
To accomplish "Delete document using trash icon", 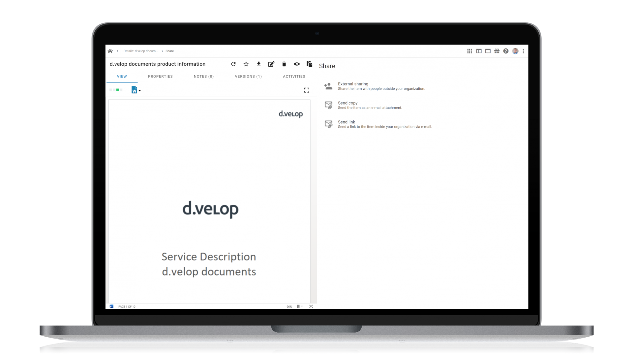I will coord(284,64).
